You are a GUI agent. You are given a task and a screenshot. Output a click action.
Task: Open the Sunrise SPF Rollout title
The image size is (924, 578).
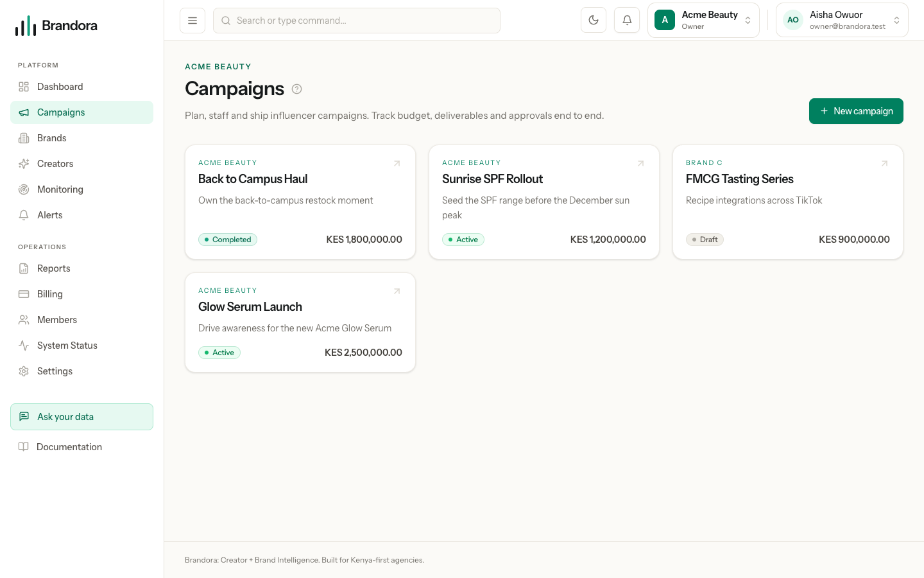coord(492,179)
